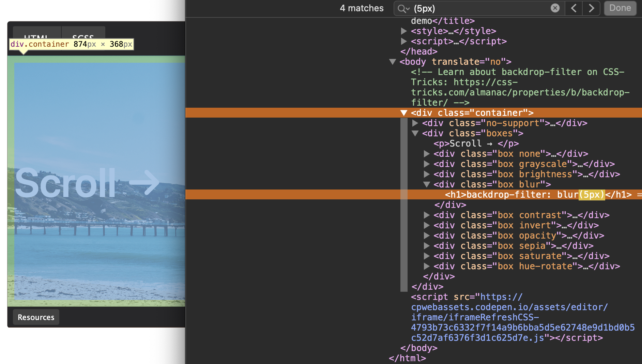Collapse the div container element
Screen dimensions: 642x364
click(404, 113)
